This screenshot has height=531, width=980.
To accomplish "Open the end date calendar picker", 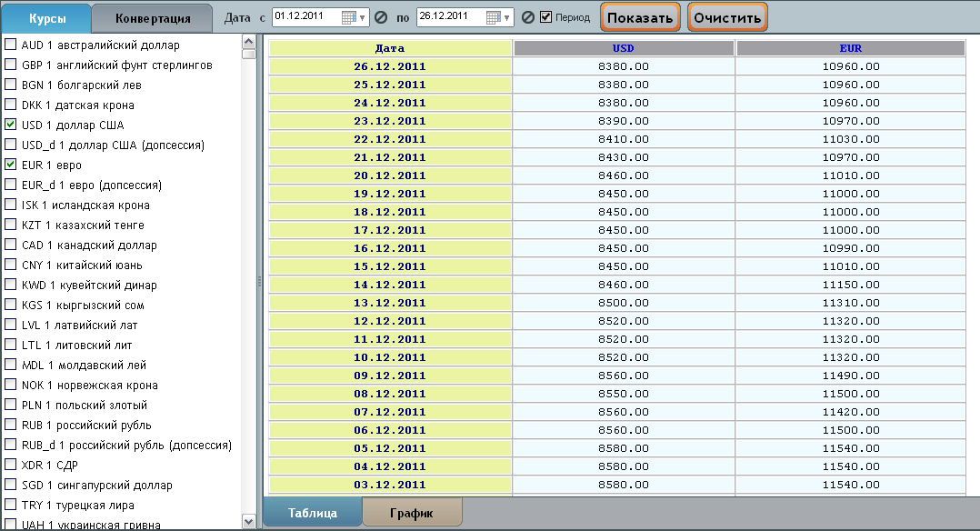I will click(x=495, y=17).
